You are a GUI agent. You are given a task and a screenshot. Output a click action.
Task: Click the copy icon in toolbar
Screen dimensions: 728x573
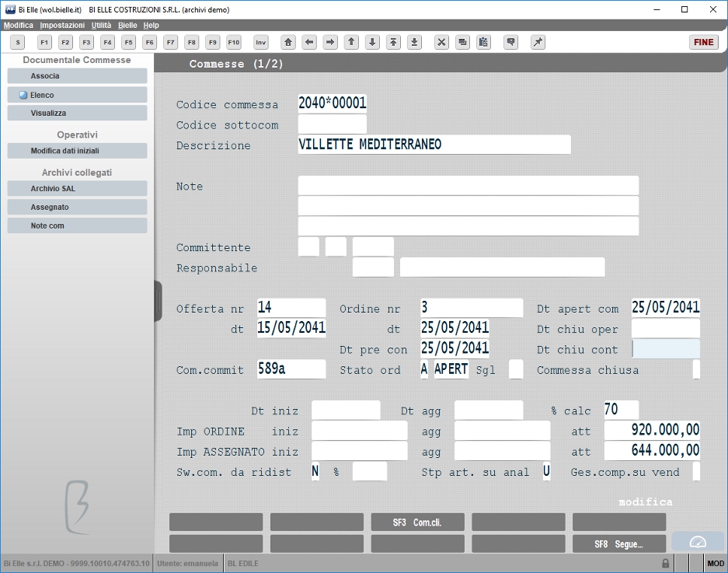click(462, 42)
